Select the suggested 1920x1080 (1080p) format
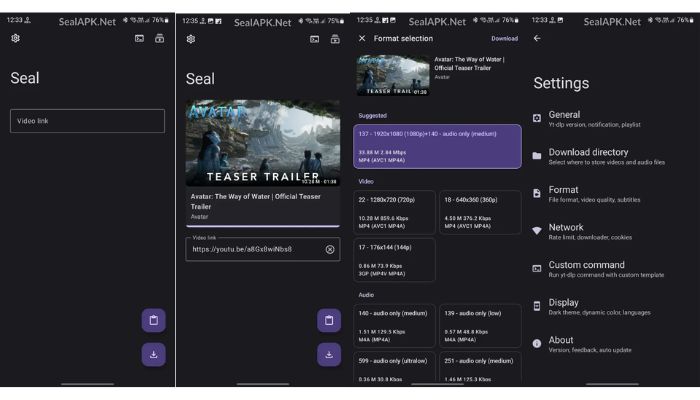Screen dimensions: 700x400 [437, 146]
